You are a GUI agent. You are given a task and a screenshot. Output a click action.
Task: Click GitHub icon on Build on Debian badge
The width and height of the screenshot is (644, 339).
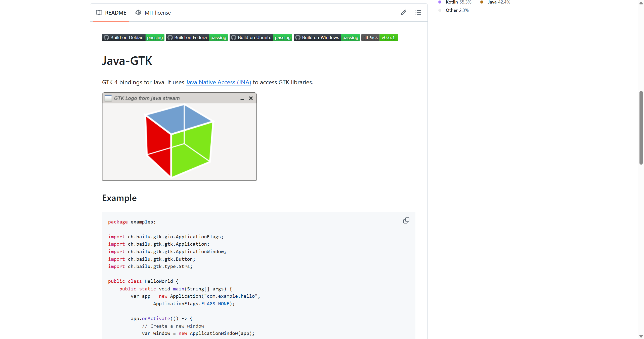(106, 37)
